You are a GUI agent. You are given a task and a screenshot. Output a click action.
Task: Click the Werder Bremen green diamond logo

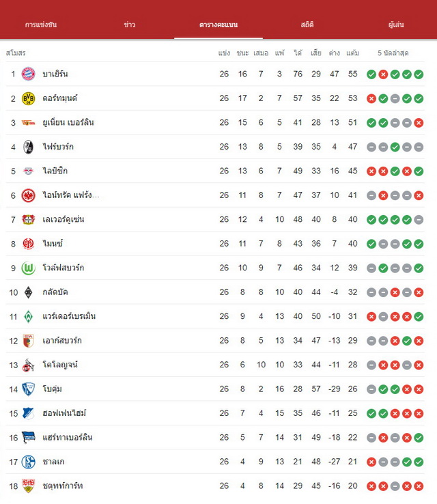point(28,317)
